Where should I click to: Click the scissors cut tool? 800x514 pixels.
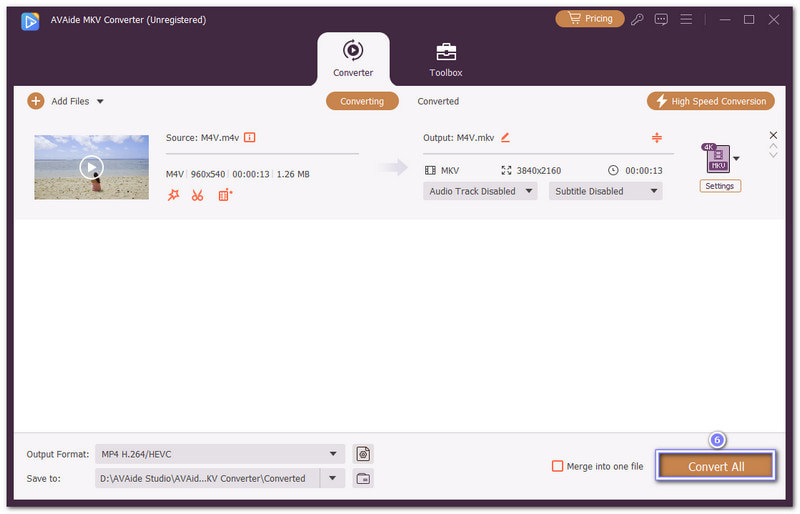(198, 195)
